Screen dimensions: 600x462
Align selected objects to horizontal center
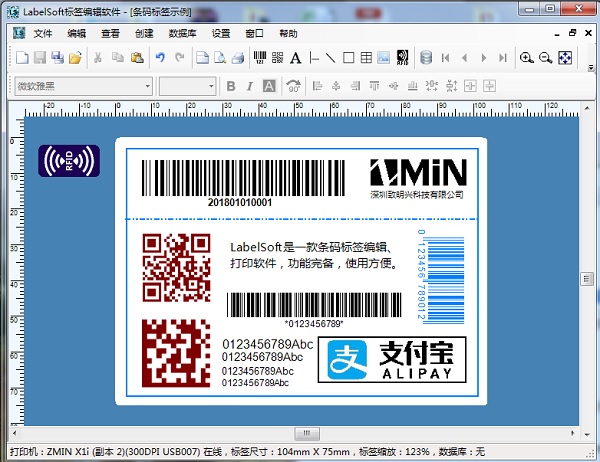pyautogui.click(x=336, y=86)
